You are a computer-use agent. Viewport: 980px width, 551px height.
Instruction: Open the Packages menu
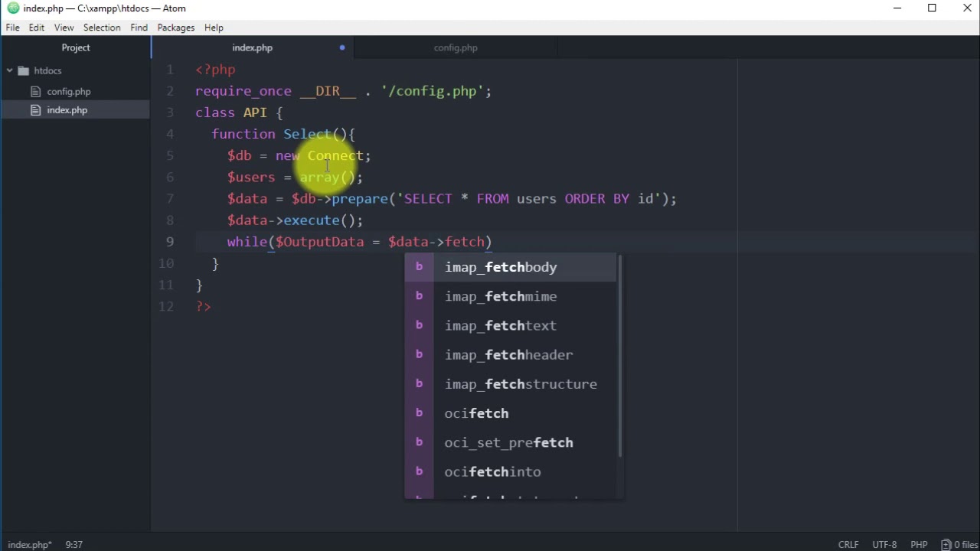pyautogui.click(x=175, y=28)
